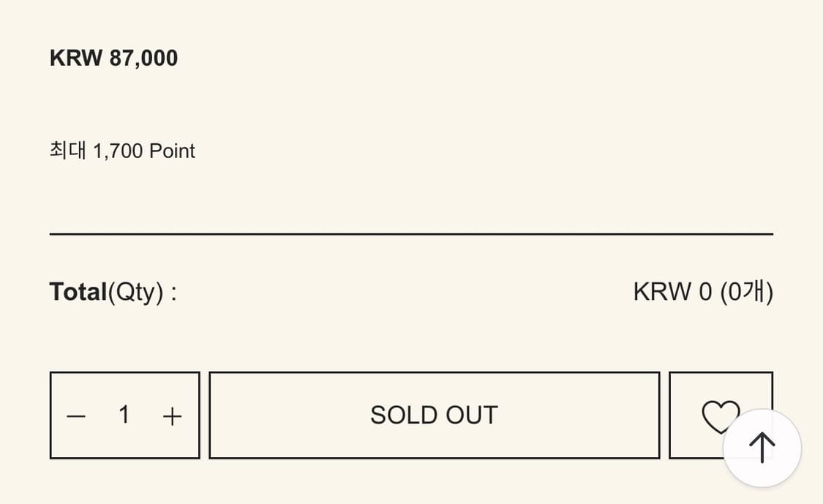The image size is (823, 504).
Task: Click the KRW 87,000 product price
Action: pyautogui.click(x=113, y=58)
